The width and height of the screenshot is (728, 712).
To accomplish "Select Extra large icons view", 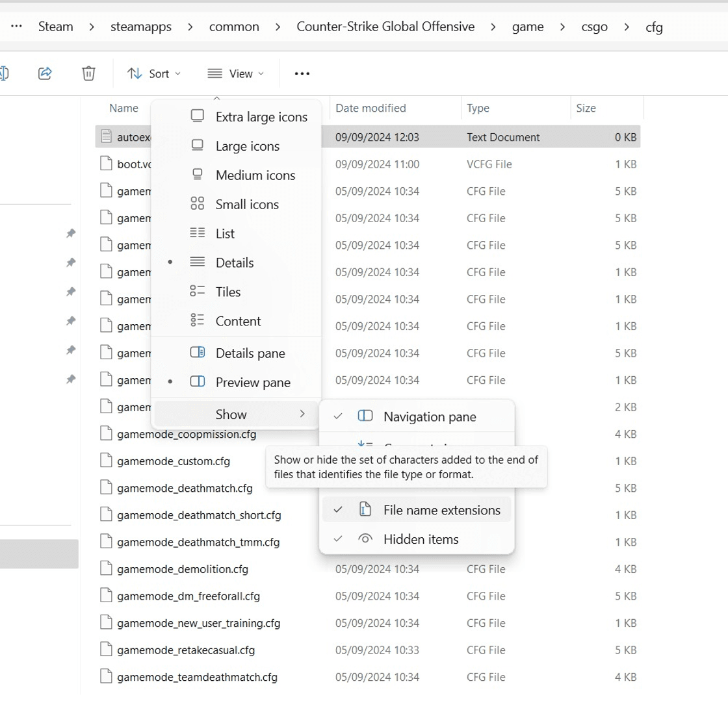I will (261, 117).
